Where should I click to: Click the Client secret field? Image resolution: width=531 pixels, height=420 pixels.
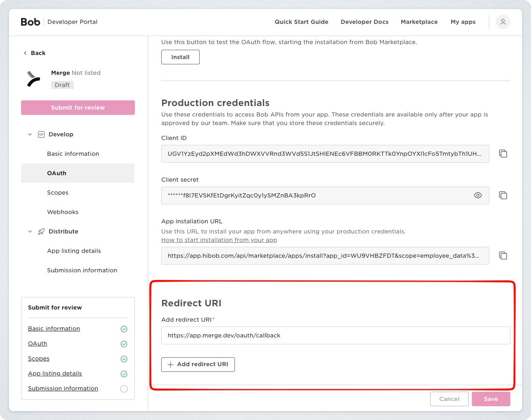coord(325,195)
